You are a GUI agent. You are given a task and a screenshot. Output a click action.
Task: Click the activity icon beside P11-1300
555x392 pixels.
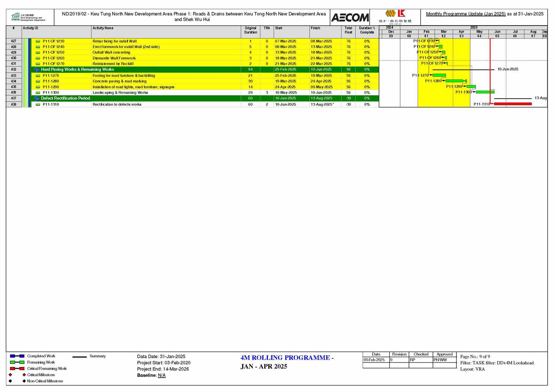coord(38,93)
